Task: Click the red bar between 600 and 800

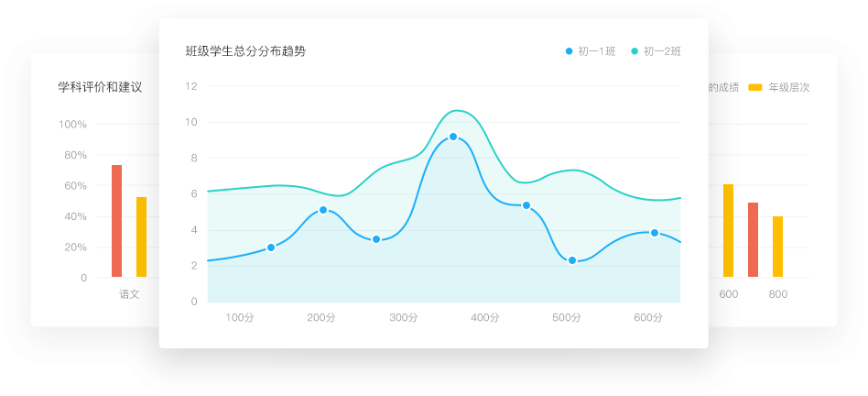Action: [x=753, y=239]
